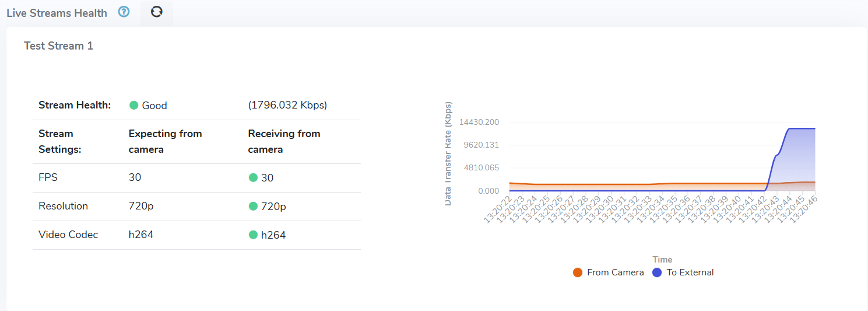
Task: Click the green dot beside received 720p
Action: pos(253,206)
